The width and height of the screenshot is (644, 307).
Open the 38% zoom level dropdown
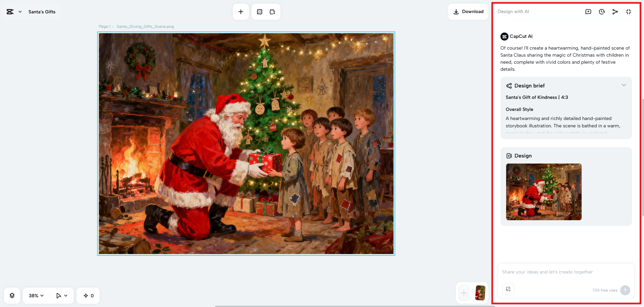[36, 296]
